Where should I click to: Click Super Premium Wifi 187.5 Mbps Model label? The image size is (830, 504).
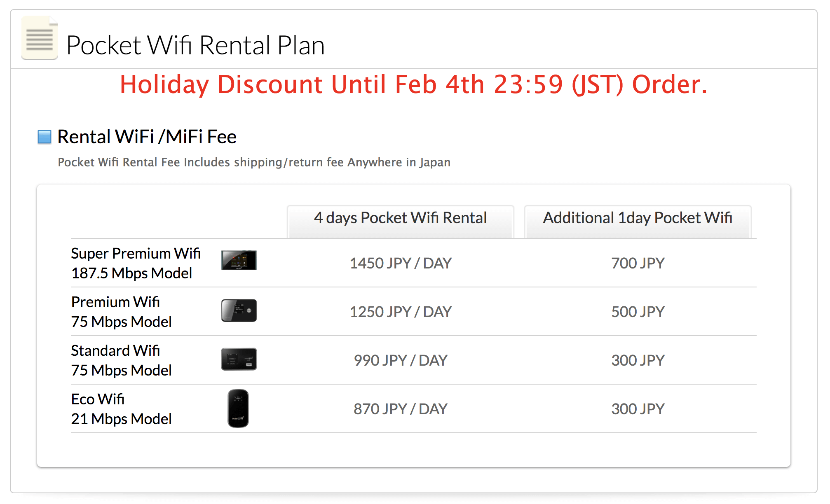[136, 263]
